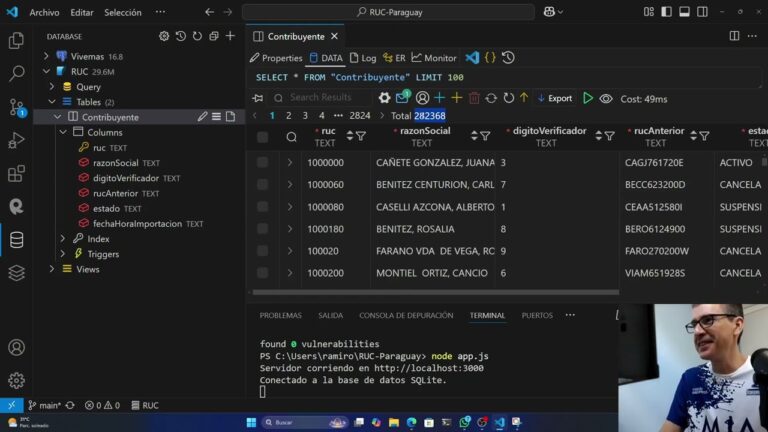768x432 pixels.
Task: Select the checkbox for row 1000200
Action: 263,272
